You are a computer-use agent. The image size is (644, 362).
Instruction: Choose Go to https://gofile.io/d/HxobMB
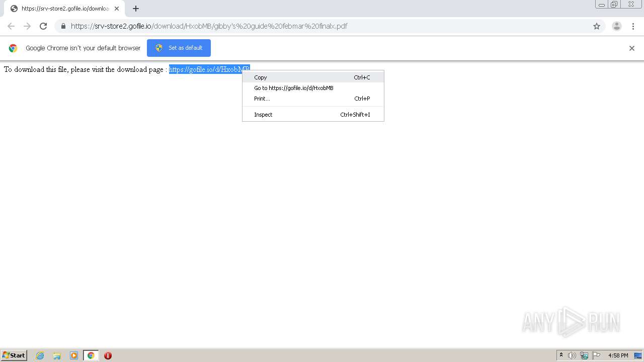coord(313,88)
